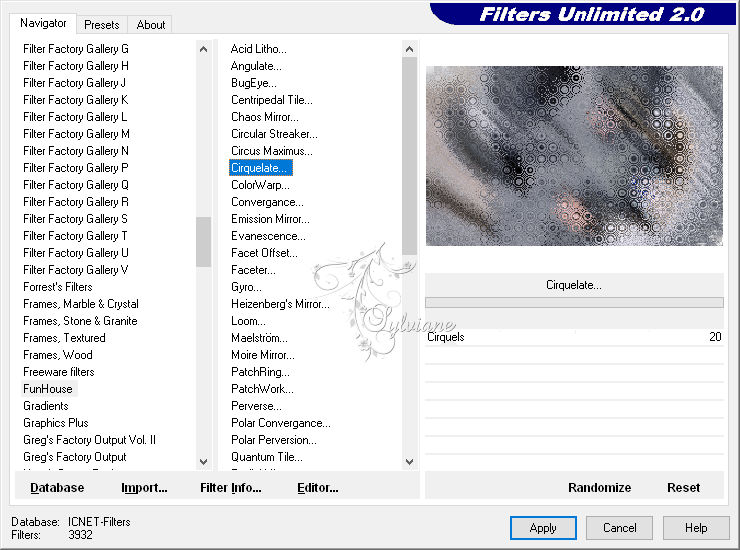Select Filter Factory Gallery H
Screen dimensions: 740x550
76,66
